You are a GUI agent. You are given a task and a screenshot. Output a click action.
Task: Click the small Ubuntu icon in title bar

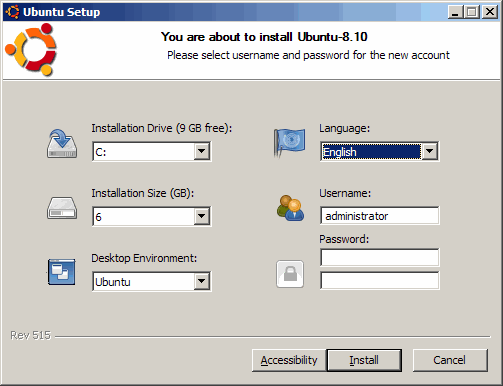click(x=12, y=12)
